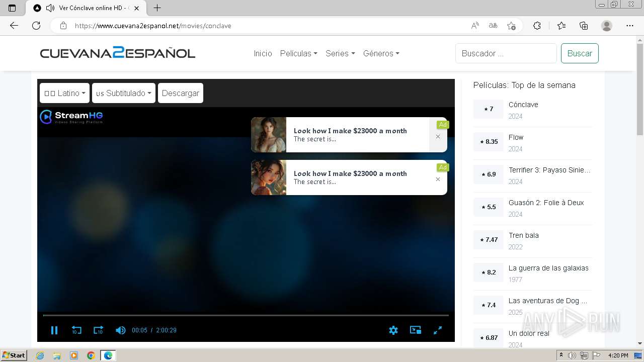Screen dimensions: 644x362
Task: Skip forward 10 seconds
Action: (x=98, y=330)
